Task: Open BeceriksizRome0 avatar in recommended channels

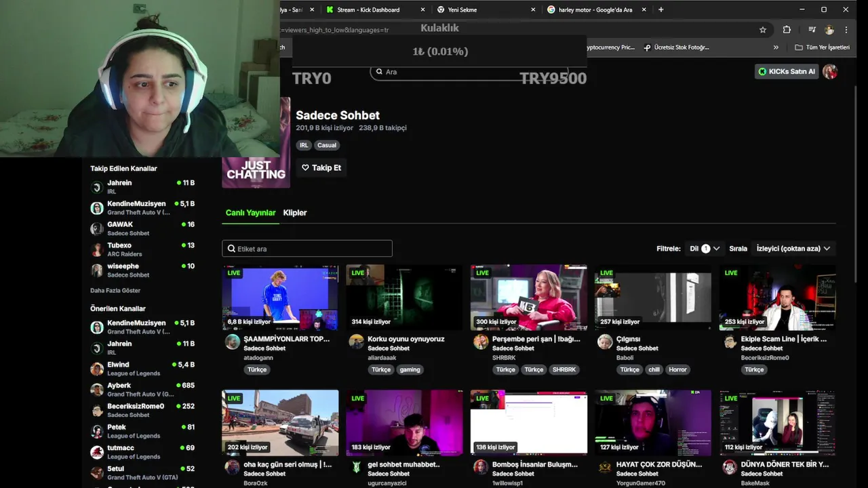Action: [x=97, y=410]
